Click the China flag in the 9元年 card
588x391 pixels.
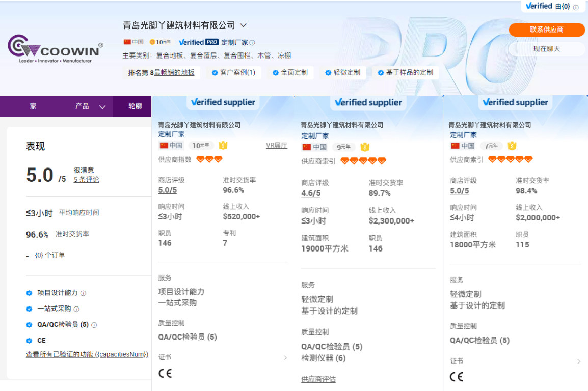[307, 147]
